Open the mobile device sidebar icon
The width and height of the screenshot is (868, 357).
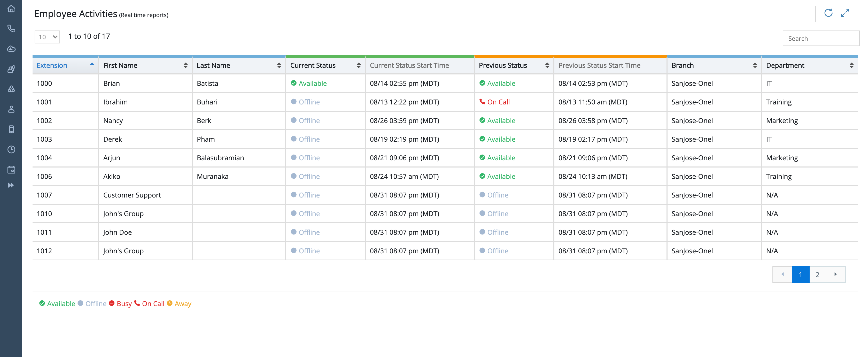(x=11, y=130)
